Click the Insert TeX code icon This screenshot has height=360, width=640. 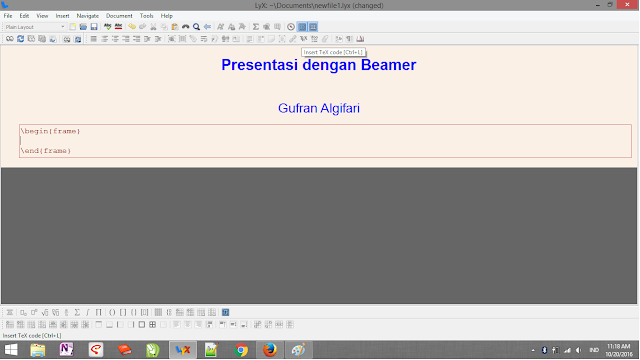[x=303, y=39]
